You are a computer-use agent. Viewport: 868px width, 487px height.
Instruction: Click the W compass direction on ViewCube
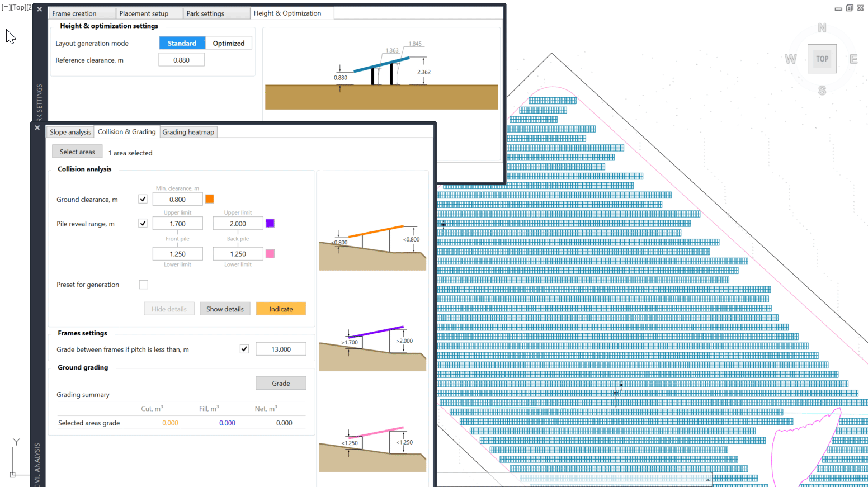(x=790, y=59)
